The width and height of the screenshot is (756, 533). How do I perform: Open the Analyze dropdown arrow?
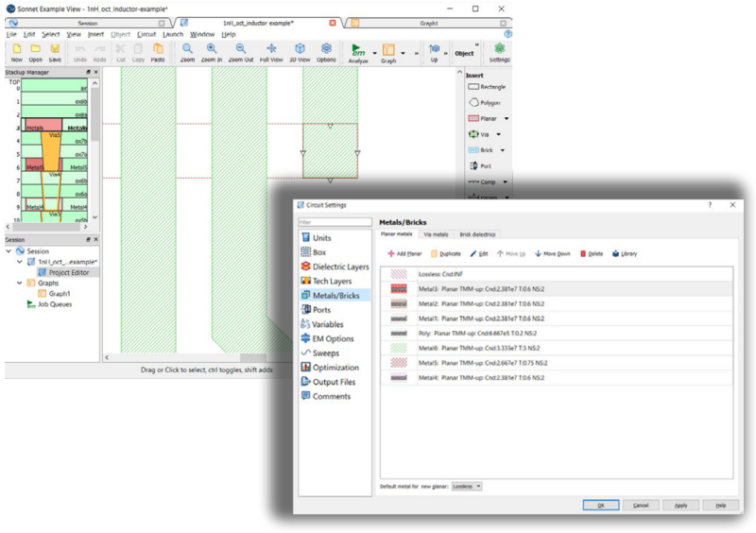tap(374, 53)
